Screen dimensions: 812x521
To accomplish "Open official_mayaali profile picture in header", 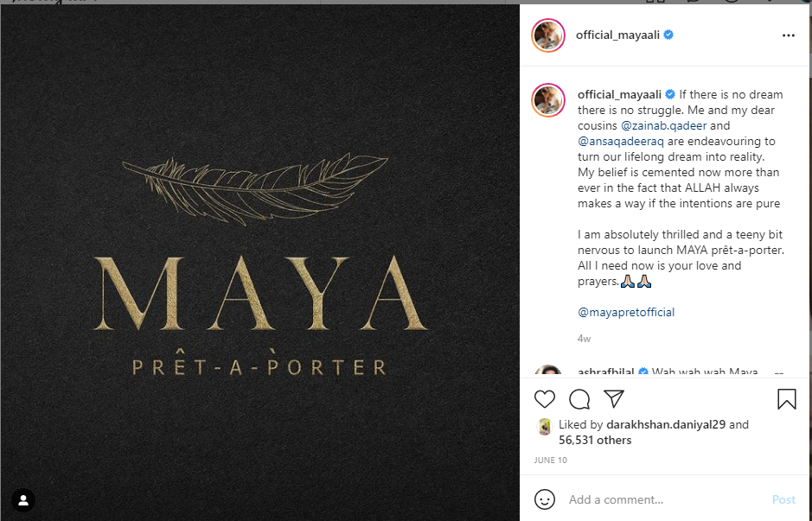I will [548, 35].
